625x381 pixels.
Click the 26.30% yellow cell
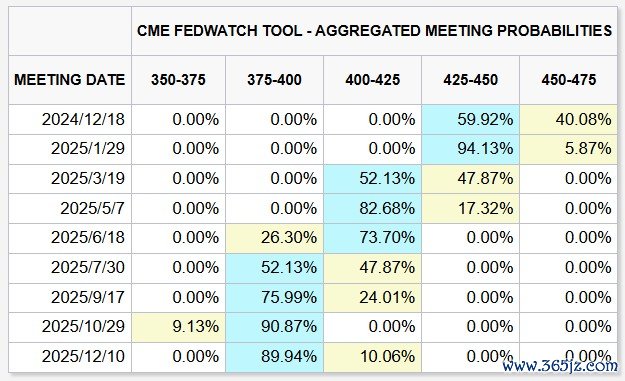click(x=274, y=238)
